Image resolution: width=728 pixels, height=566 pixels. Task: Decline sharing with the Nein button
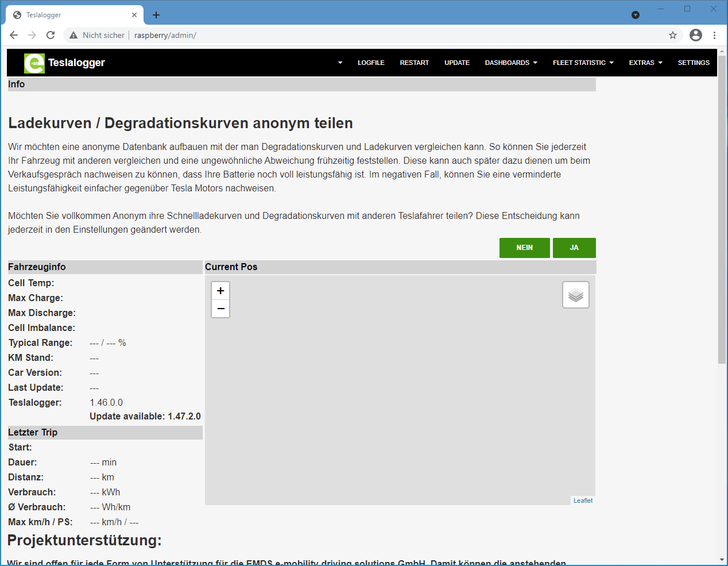point(524,248)
